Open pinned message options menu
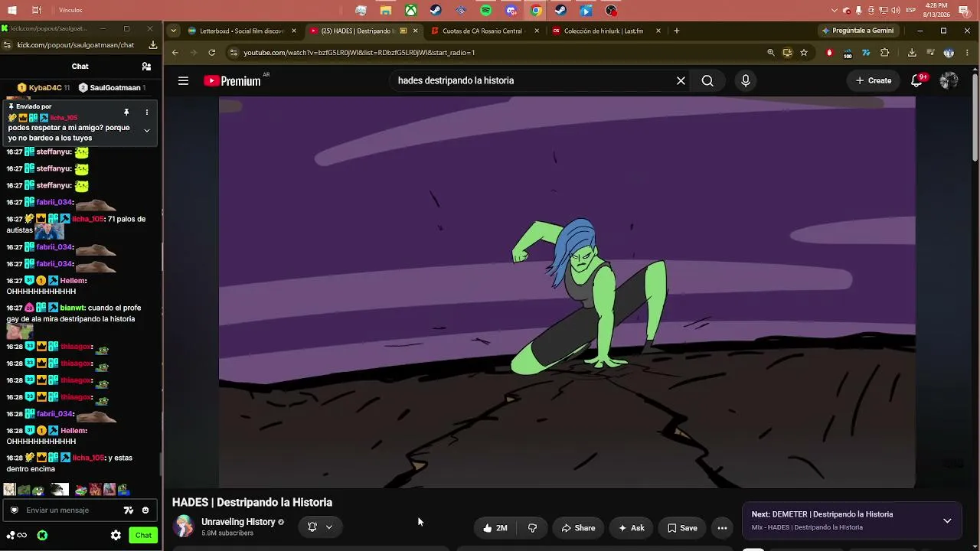The image size is (980, 551). click(x=146, y=112)
